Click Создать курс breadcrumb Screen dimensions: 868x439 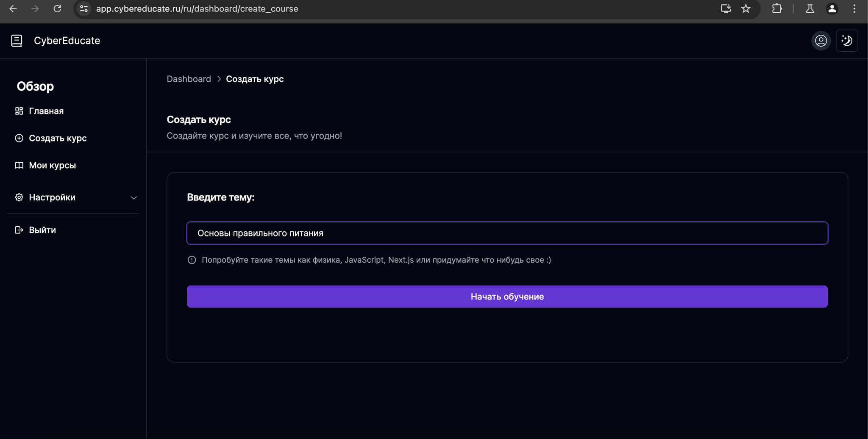pyautogui.click(x=255, y=79)
